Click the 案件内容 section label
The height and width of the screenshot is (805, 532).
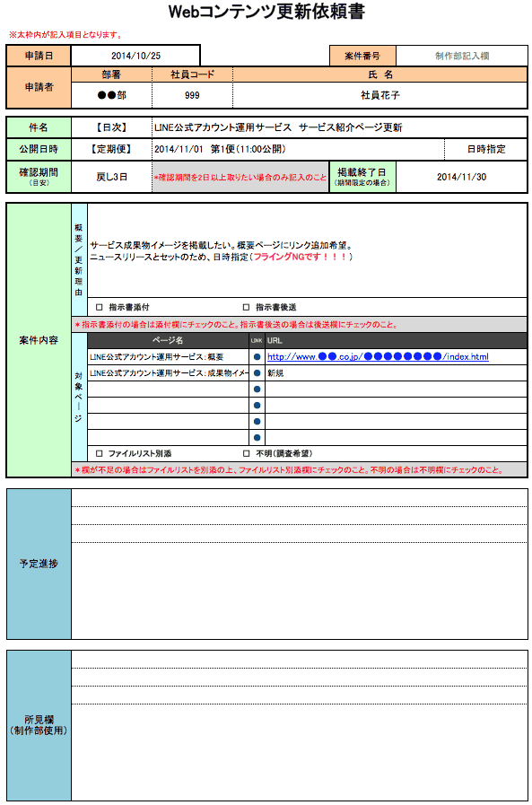(39, 340)
